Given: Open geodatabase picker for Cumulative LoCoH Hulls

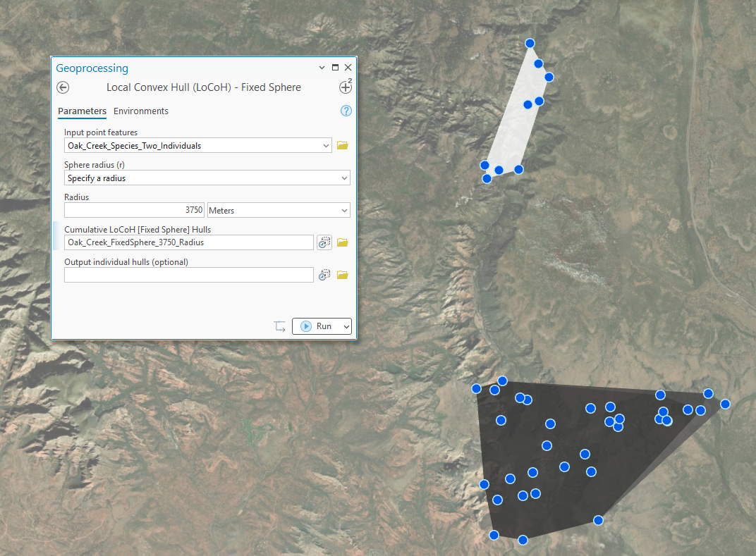Looking at the screenshot, I should point(324,242).
